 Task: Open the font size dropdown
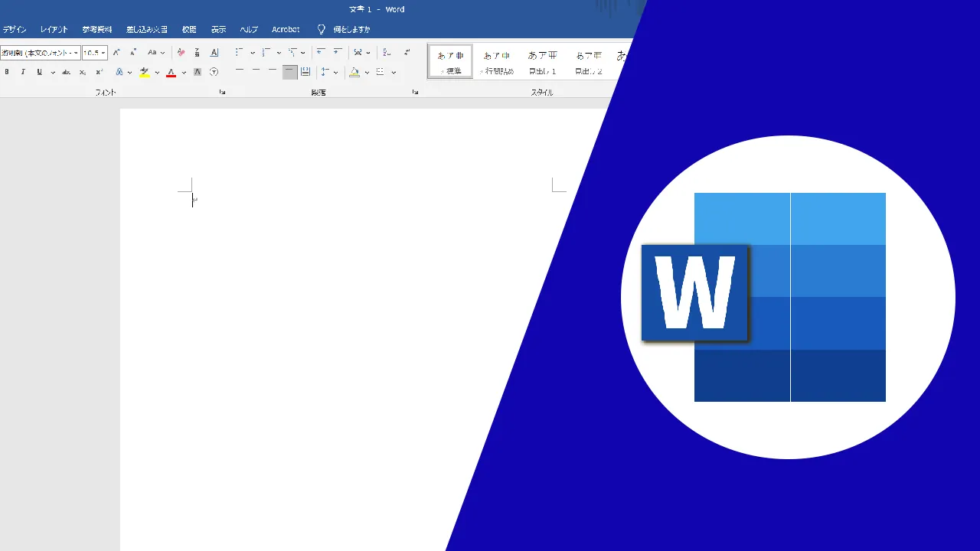coord(103,53)
